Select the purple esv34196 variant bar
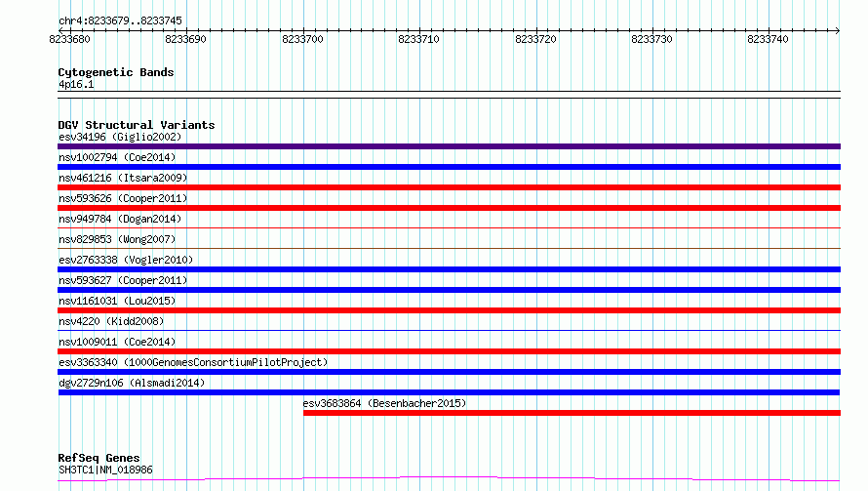This screenshot has width=868, height=491. tap(449, 146)
